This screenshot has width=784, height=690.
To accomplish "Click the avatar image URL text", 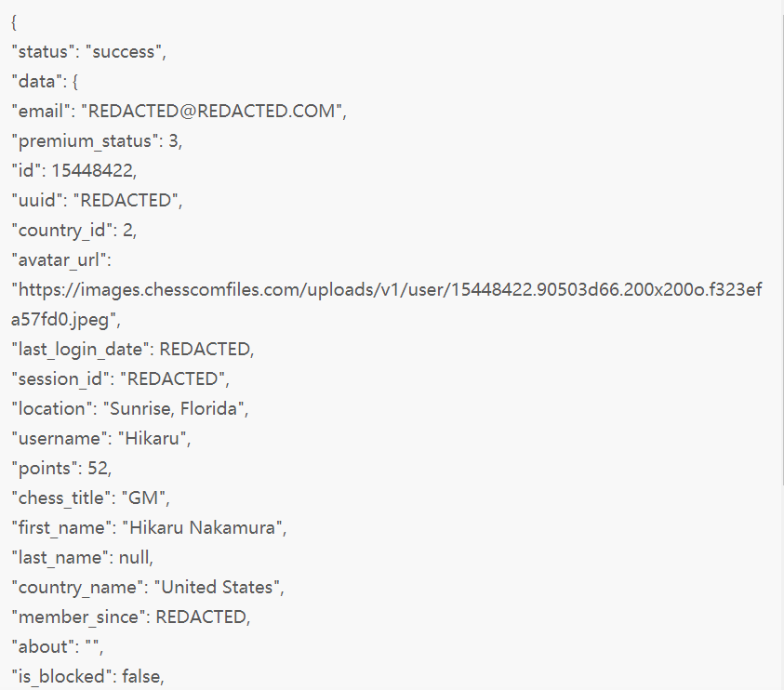I will 387,290.
